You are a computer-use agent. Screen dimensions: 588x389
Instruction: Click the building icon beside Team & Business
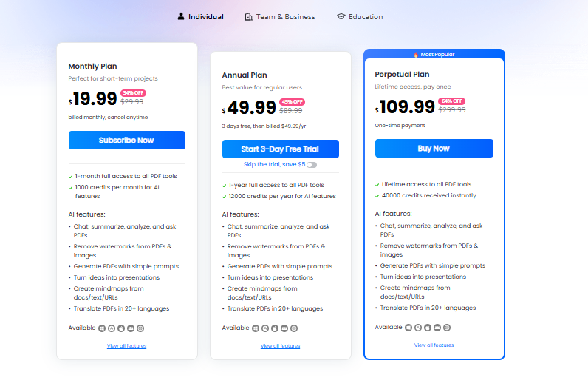click(x=249, y=16)
